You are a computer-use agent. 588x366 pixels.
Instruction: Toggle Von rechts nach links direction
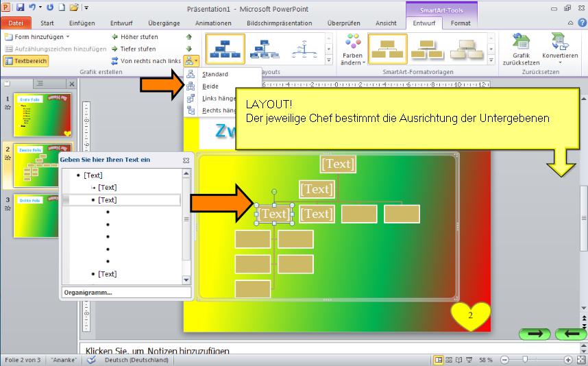pyautogui.click(x=145, y=61)
